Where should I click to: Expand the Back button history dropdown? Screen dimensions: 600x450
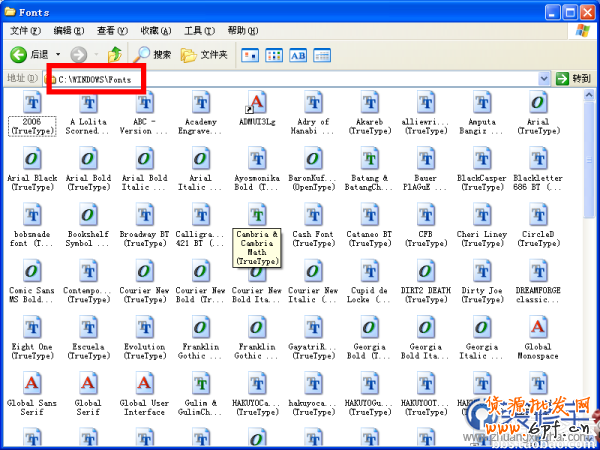pyautogui.click(x=58, y=54)
